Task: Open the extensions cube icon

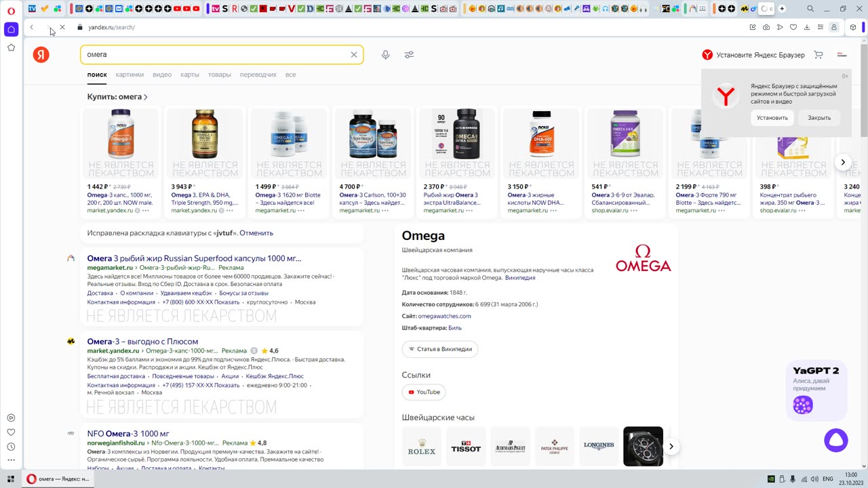Action: tap(853, 27)
